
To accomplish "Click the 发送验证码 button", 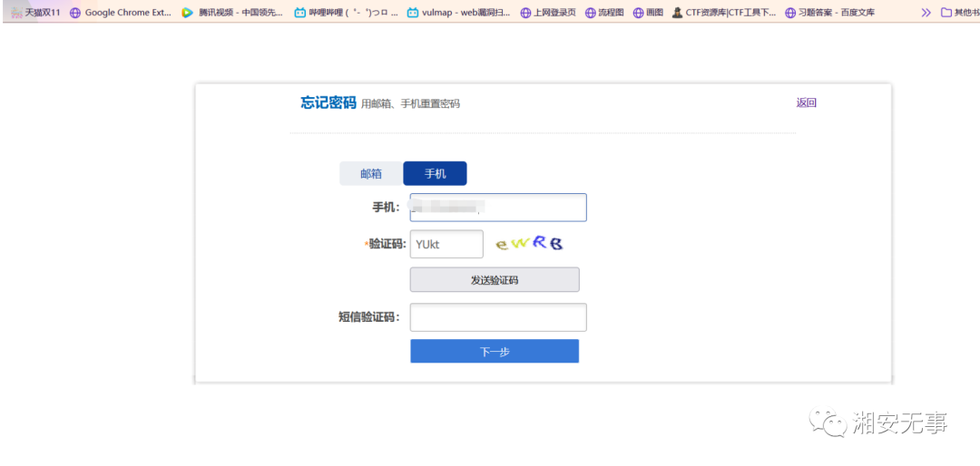I will [495, 280].
